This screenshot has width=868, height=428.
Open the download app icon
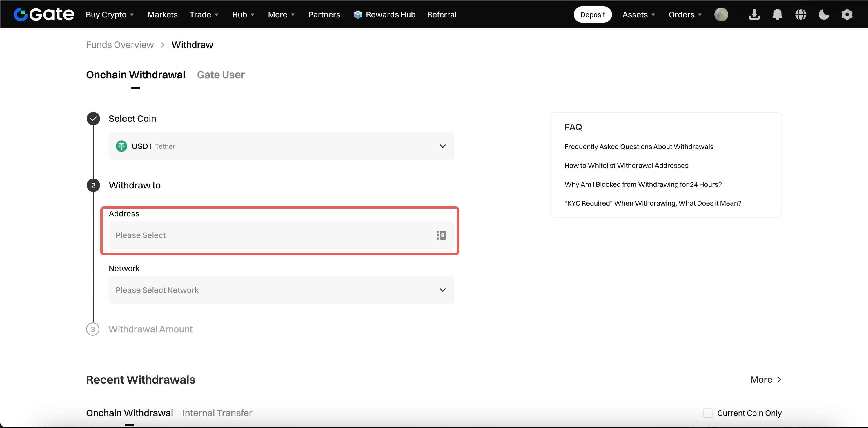click(x=754, y=14)
